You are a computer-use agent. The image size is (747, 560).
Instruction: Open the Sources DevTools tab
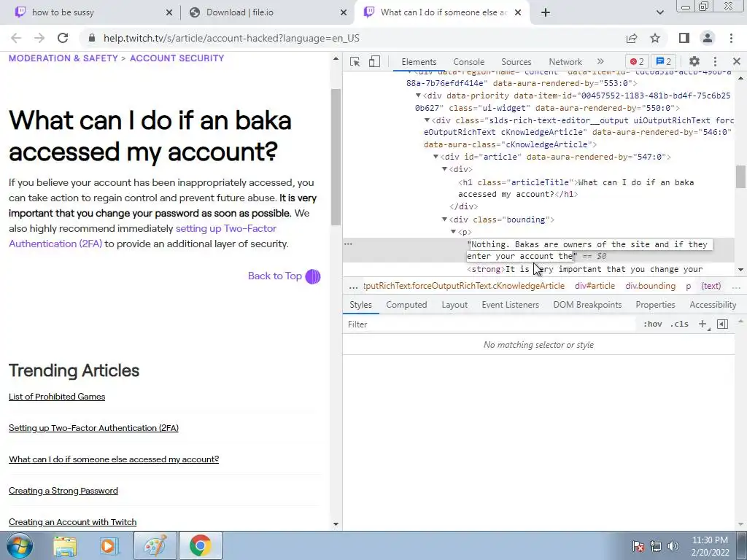coord(516,61)
